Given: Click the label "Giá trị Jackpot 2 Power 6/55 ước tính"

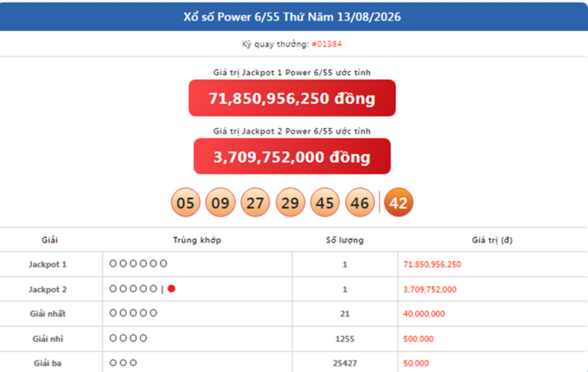Looking at the screenshot, I should coord(292,131).
